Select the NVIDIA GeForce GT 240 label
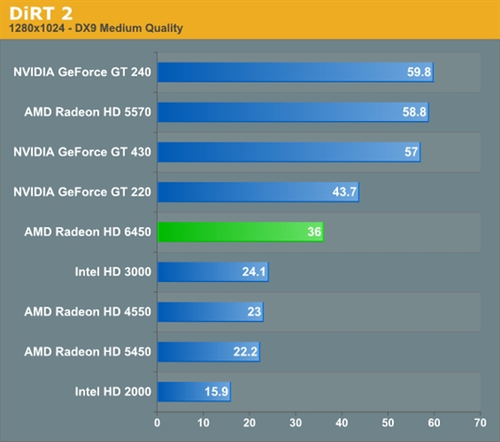 tap(82, 72)
